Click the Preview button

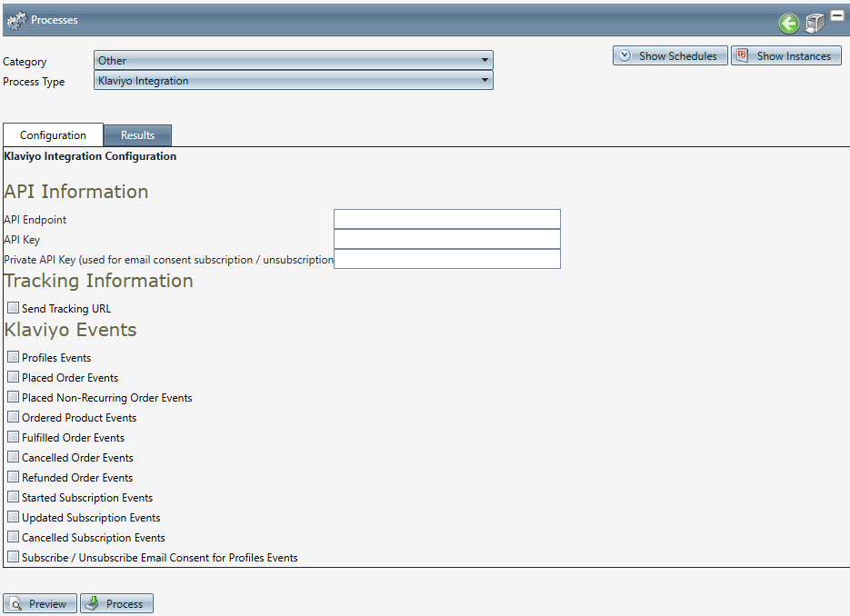click(x=40, y=603)
